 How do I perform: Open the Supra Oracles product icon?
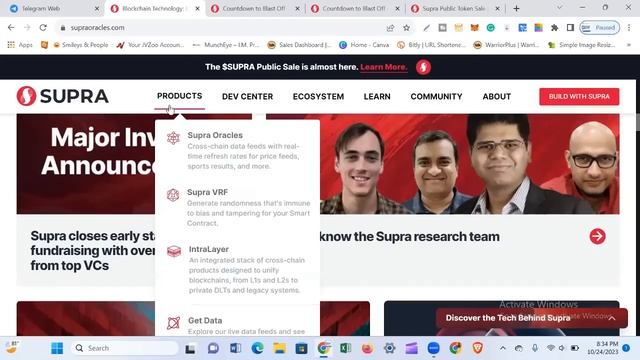[173, 138]
